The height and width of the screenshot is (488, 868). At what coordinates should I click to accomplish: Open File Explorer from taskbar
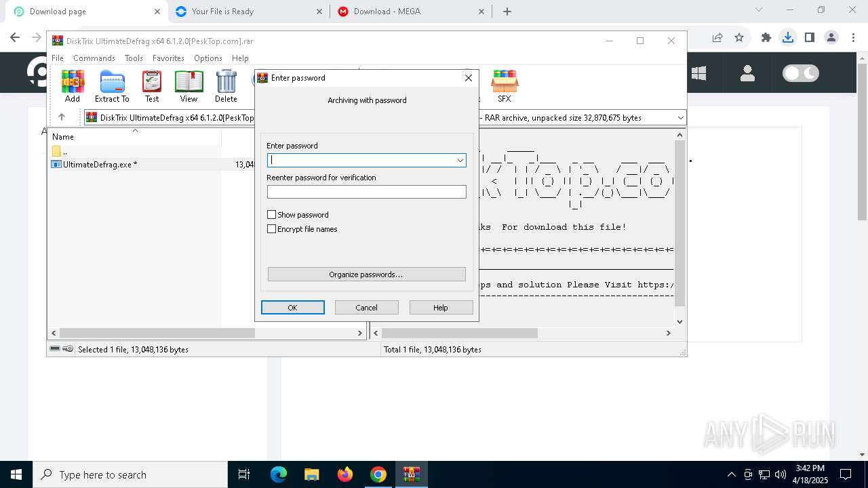(x=312, y=474)
